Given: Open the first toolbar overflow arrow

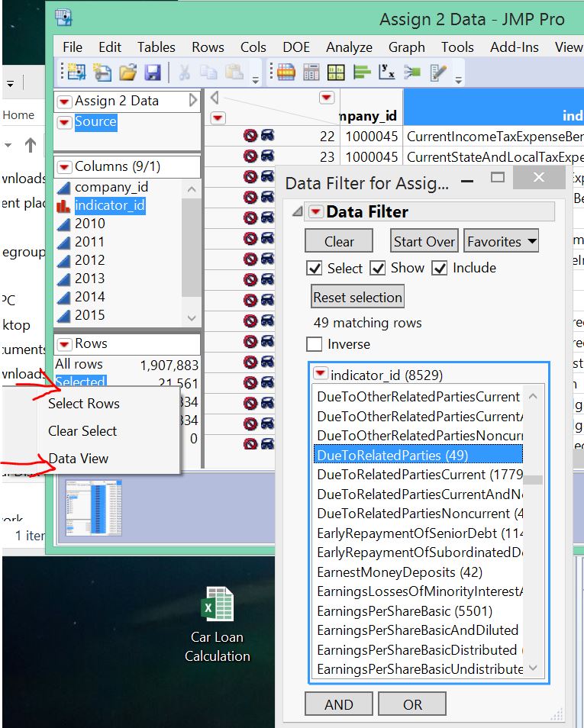Looking at the screenshot, I should coord(255,80).
